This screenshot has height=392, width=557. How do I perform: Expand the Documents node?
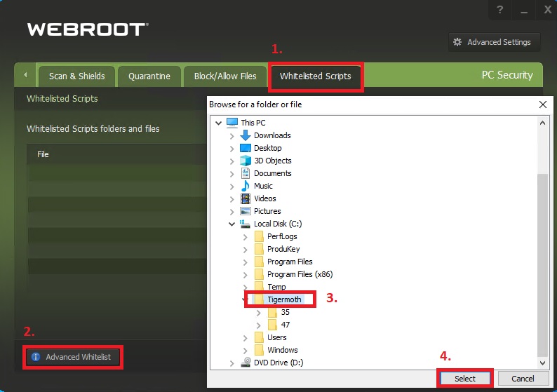[232, 174]
